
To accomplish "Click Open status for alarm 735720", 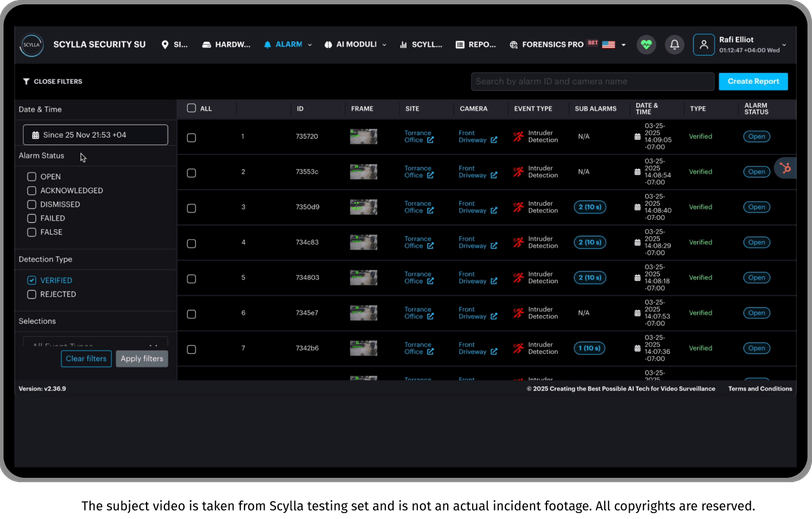I will (x=757, y=137).
